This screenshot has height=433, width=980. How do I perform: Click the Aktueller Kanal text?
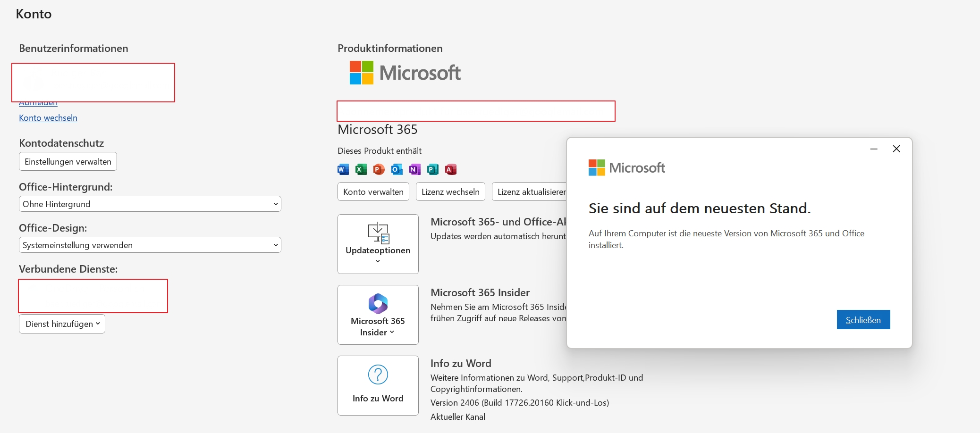(x=458, y=417)
